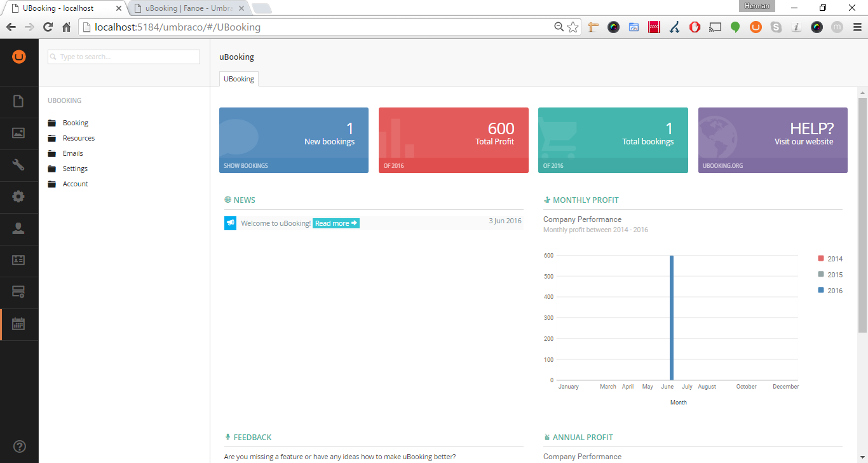This screenshot has width=868, height=463.
Task: Open a new browser tab
Action: [x=261, y=8]
